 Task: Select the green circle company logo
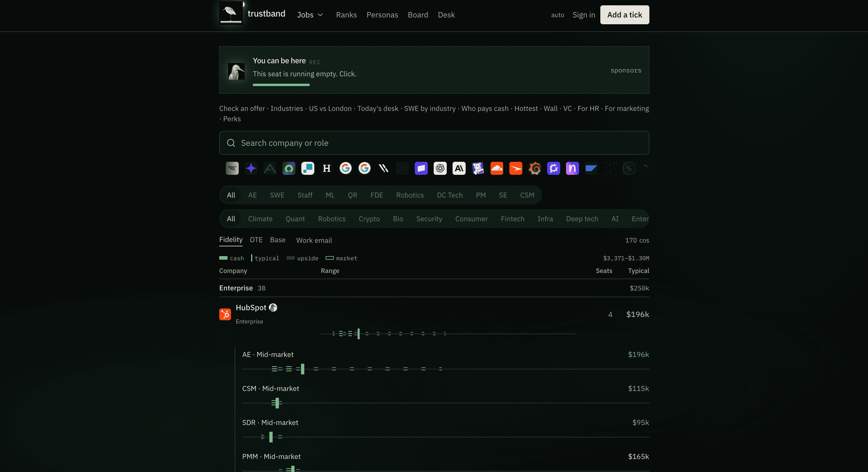289,168
